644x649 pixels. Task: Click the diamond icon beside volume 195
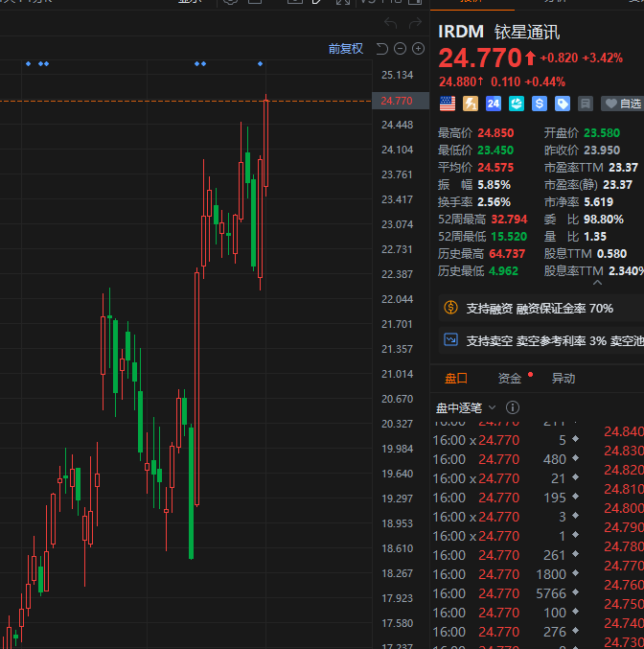(575, 497)
